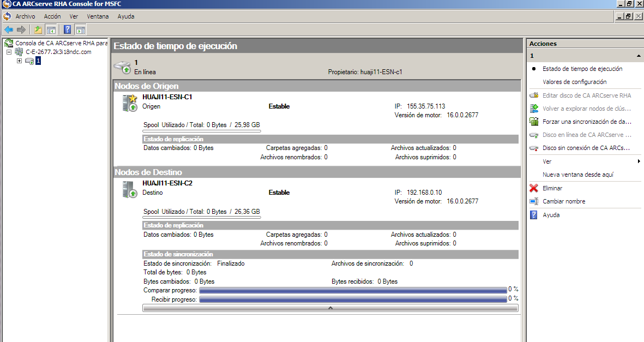
Task: Click the Cambiar nombre action
Action: (x=564, y=201)
